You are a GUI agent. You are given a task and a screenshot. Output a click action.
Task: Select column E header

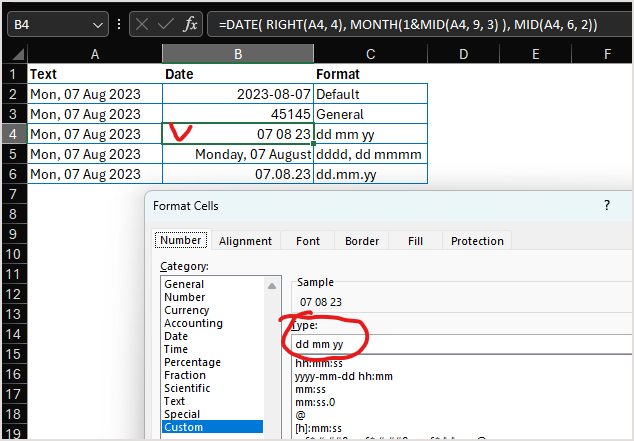point(535,54)
